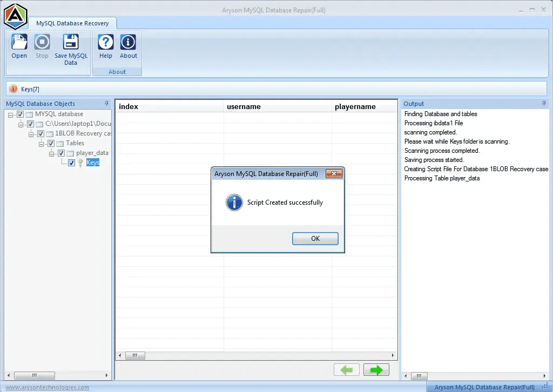
Task: Toggle the player_data checkbox
Action: click(x=62, y=153)
